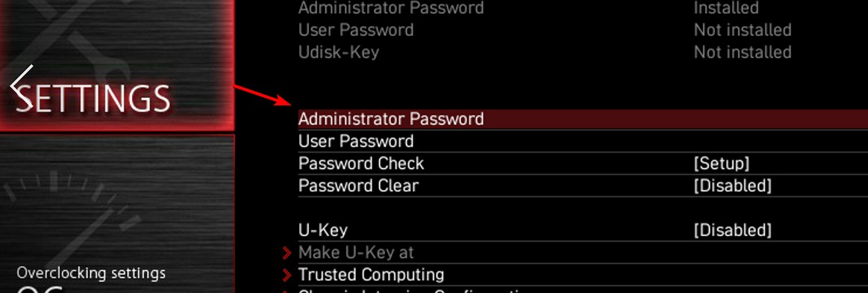The width and height of the screenshot is (868, 293).
Task: Click the red chevron beside Make U-Key at
Action: [287, 253]
